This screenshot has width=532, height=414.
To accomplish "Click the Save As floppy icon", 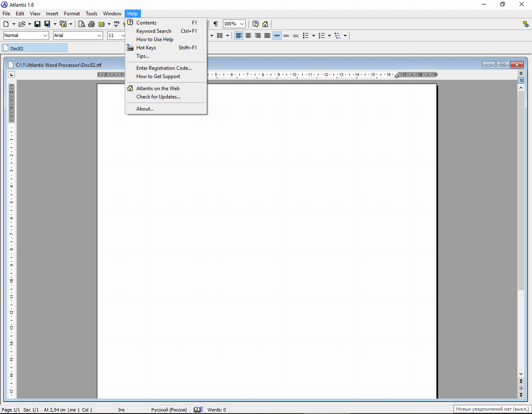I will [47, 24].
